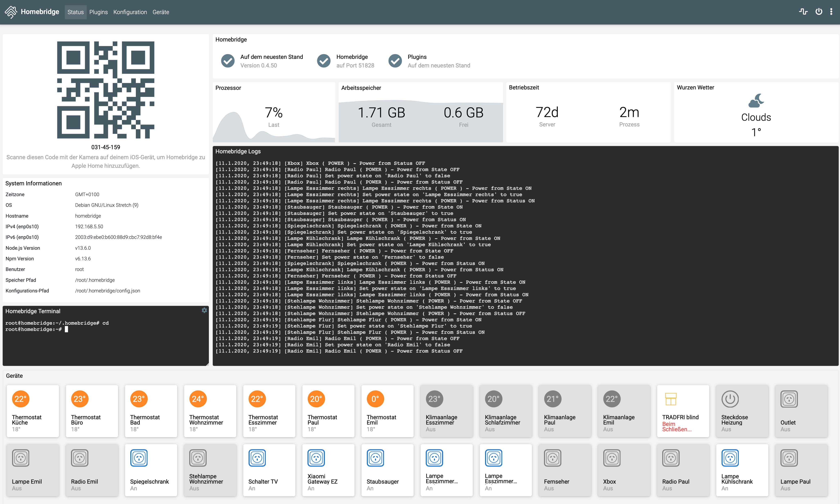
Task: Click the activity pulse icon in header
Action: (x=803, y=12)
